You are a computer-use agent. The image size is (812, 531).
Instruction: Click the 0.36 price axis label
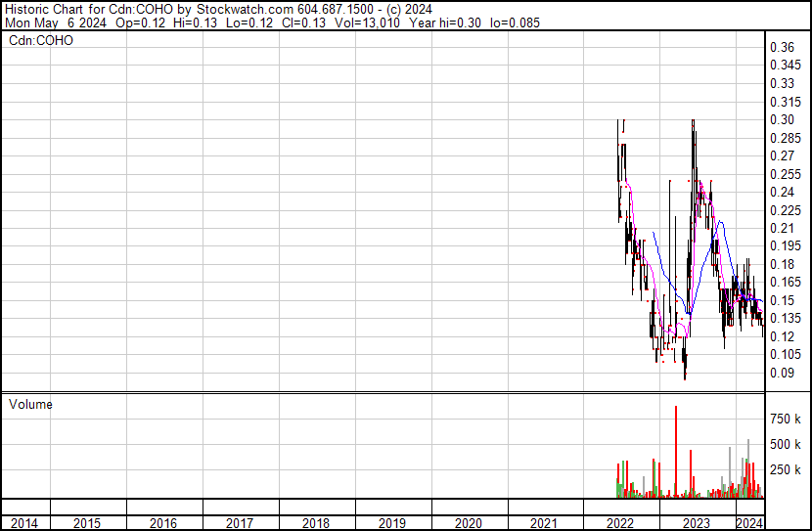click(x=781, y=47)
